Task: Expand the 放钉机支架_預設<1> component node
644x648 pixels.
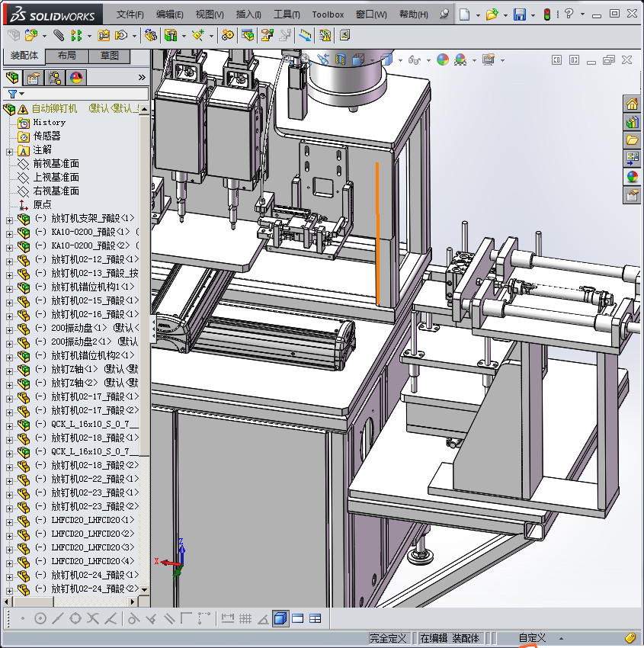Action: tap(9, 219)
